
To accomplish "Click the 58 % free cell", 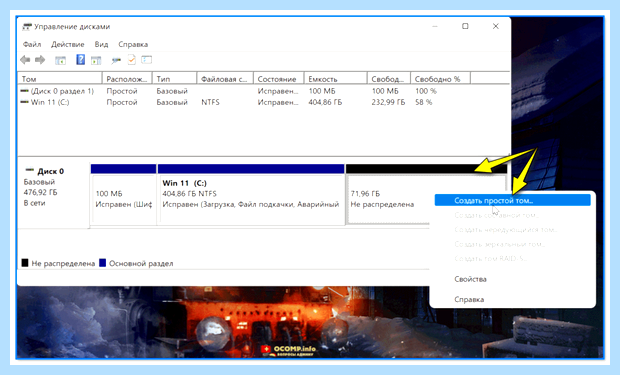I will point(423,102).
